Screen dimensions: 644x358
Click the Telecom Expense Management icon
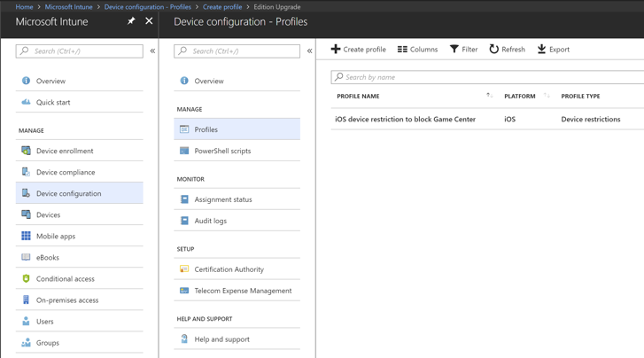click(184, 291)
